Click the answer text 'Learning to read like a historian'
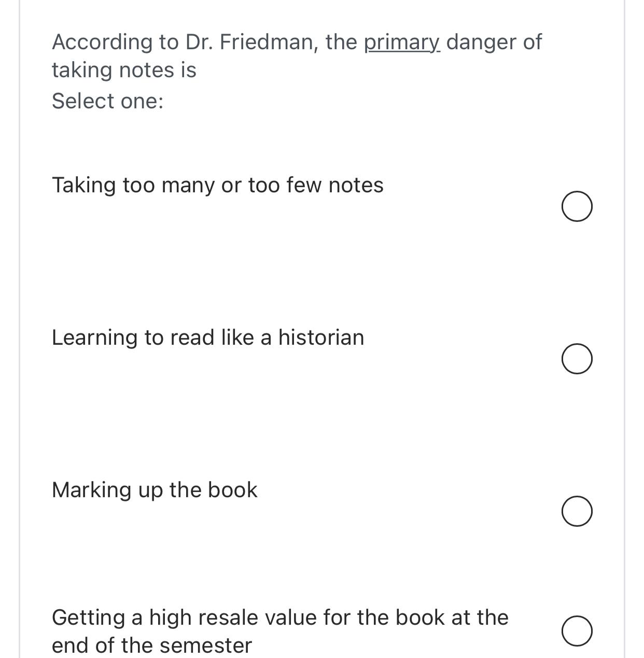This screenshot has width=644, height=658. tap(208, 338)
